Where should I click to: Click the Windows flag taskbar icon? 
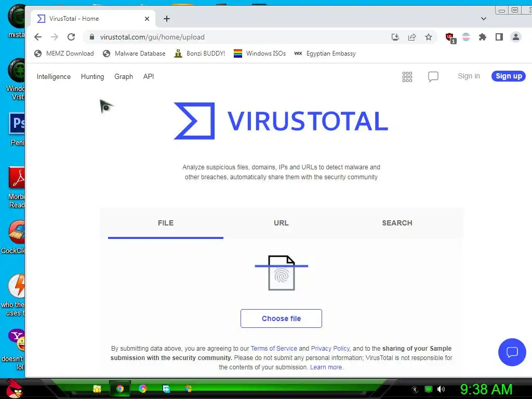coord(189,389)
